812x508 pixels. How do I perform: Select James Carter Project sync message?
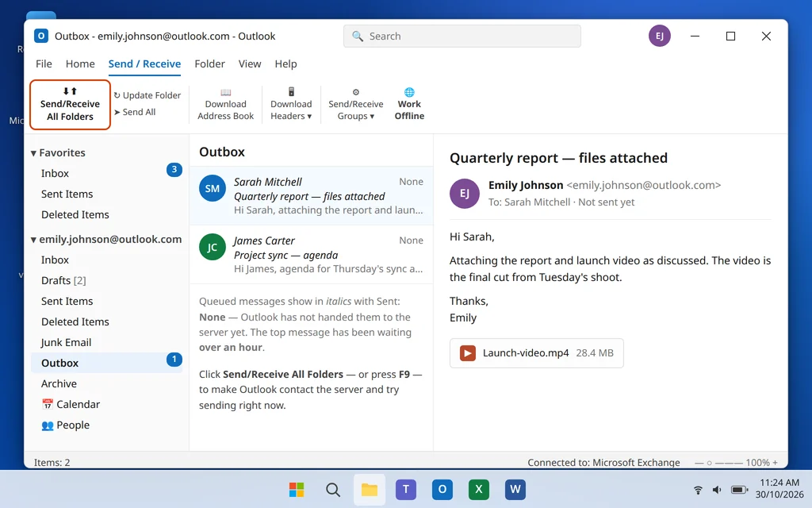(x=311, y=255)
